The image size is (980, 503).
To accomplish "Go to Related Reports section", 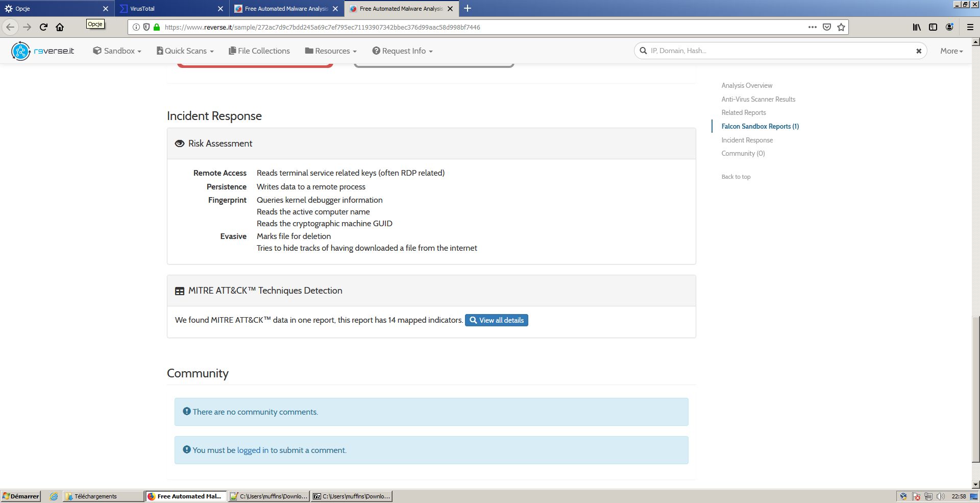I will click(744, 112).
